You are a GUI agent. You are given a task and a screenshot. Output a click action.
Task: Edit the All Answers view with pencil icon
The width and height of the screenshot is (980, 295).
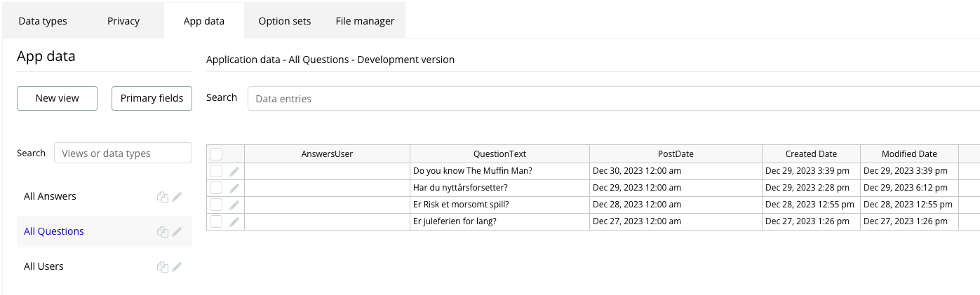[177, 197]
